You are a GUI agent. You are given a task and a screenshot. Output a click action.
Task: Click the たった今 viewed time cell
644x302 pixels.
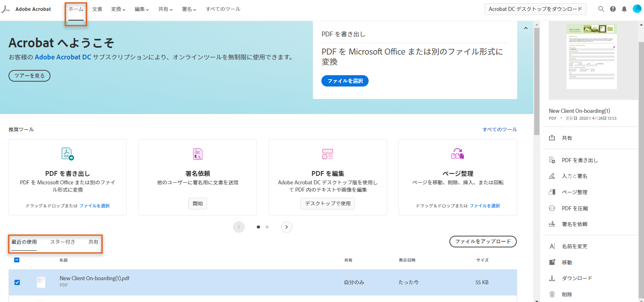(409, 282)
